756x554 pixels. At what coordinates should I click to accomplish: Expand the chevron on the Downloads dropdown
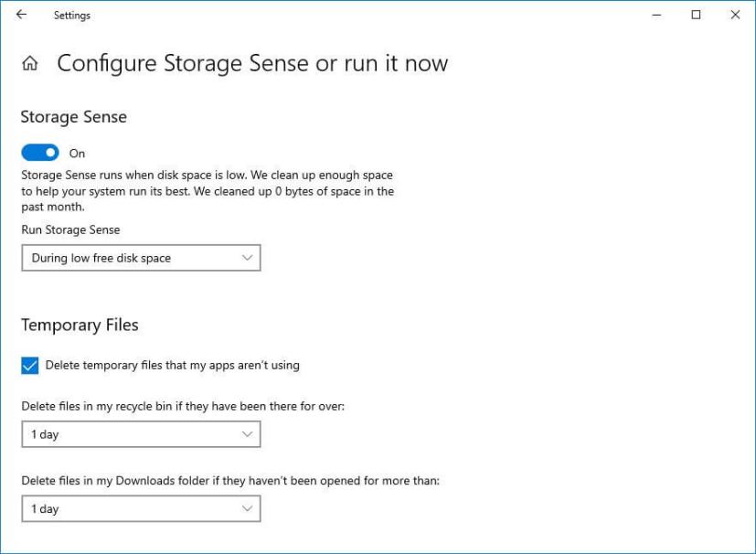click(246, 508)
